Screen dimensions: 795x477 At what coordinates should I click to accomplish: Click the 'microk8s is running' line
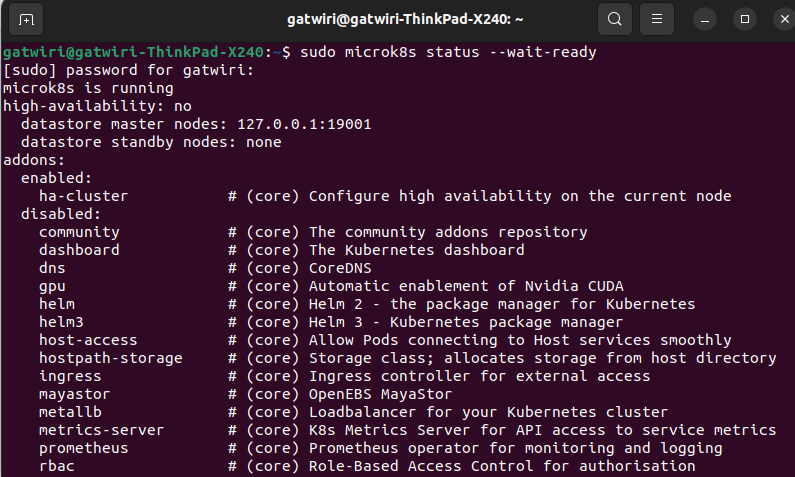point(89,88)
